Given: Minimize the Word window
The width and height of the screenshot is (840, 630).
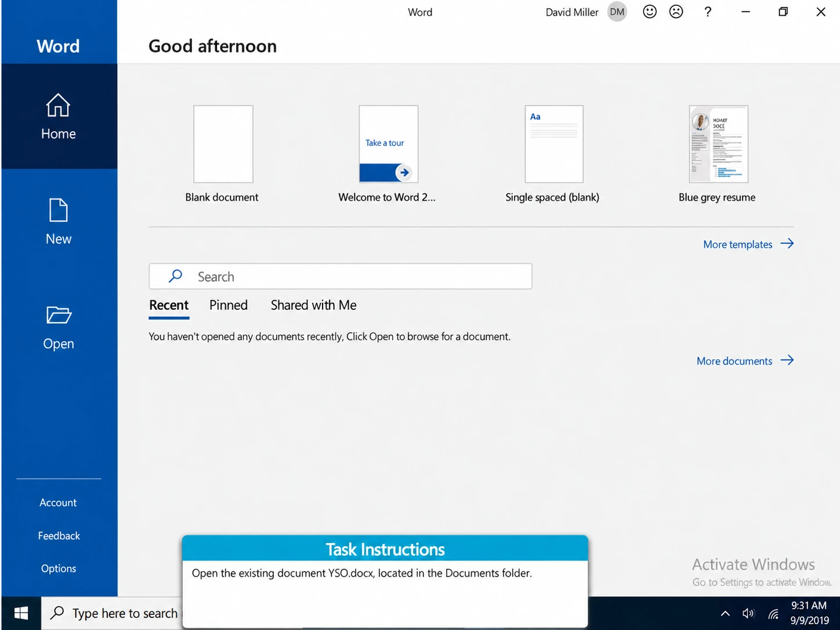Looking at the screenshot, I should 746,12.
